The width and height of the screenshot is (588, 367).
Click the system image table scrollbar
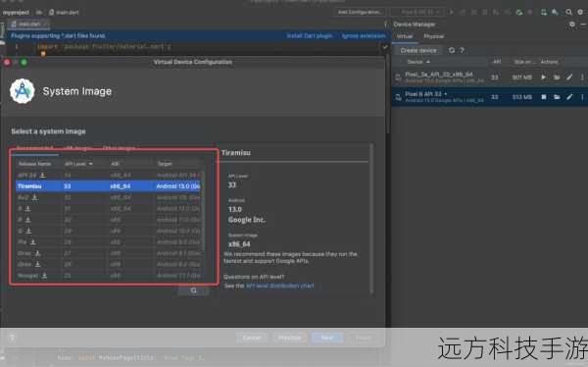[203, 210]
